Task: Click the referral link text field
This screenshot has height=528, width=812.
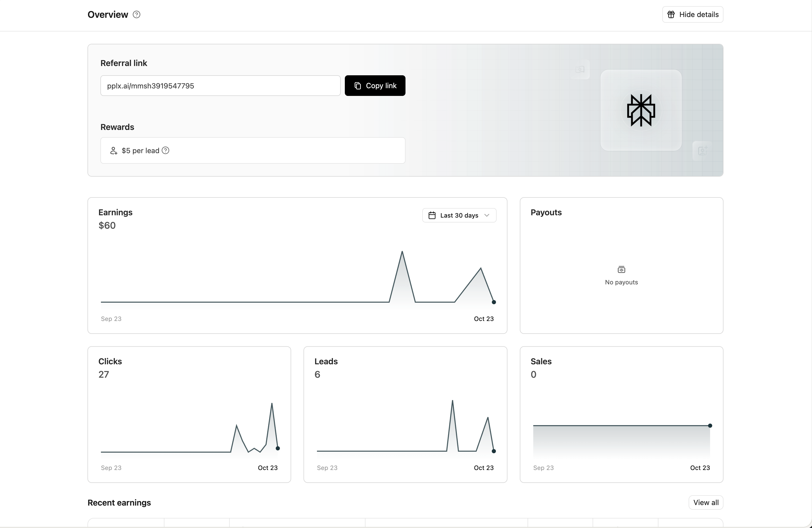Action: point(220,86)
